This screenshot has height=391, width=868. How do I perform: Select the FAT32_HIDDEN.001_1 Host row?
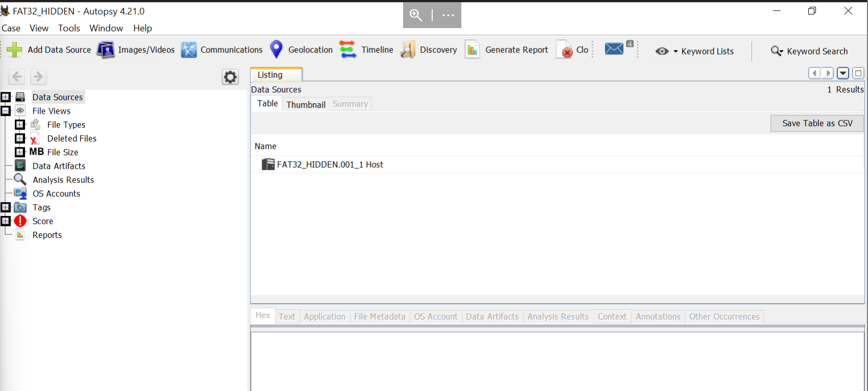click(x=557, y=164)
